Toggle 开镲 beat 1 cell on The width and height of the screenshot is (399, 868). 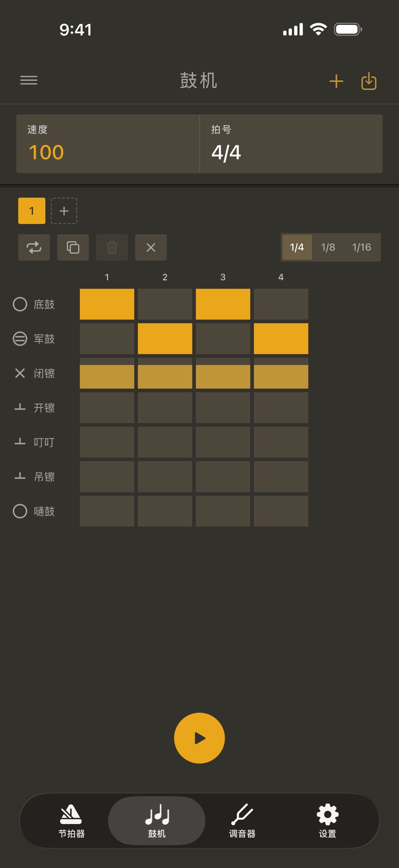pyautogui.click(x=107, y=408)
